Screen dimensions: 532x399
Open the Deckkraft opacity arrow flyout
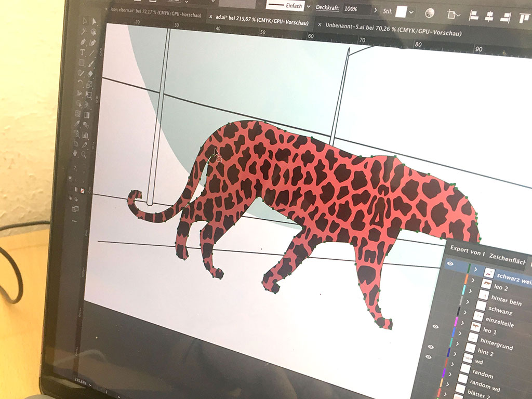375,10
